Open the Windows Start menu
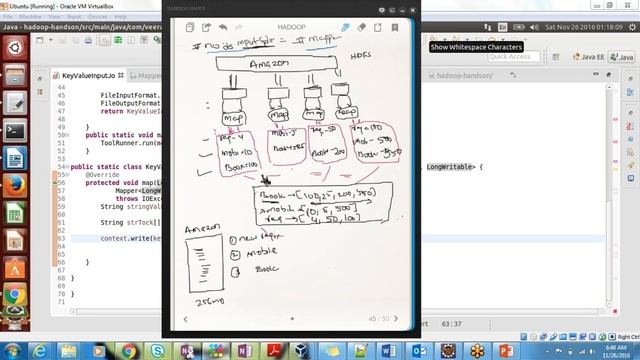The height and width of the screenshot is (360, 640). (13, 351)
